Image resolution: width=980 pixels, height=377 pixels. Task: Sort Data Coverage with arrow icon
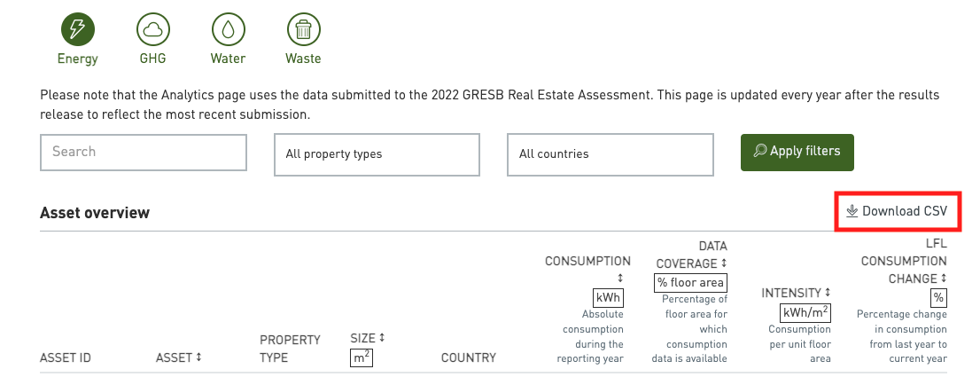724,263
